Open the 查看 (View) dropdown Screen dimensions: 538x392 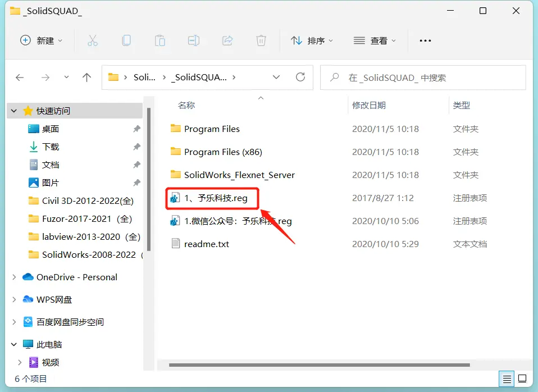[x=375, y=40]
